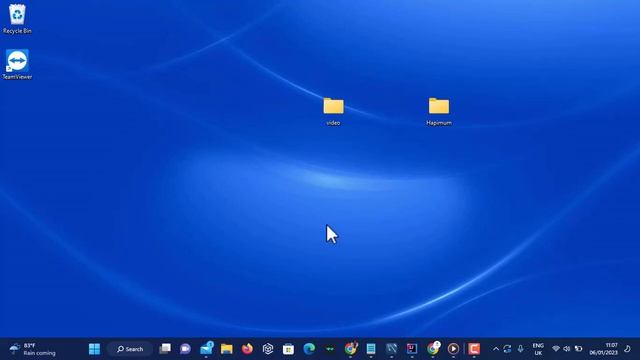Open the volume speaker tray icon
640x360 pixels.
(x=567, y=349)
